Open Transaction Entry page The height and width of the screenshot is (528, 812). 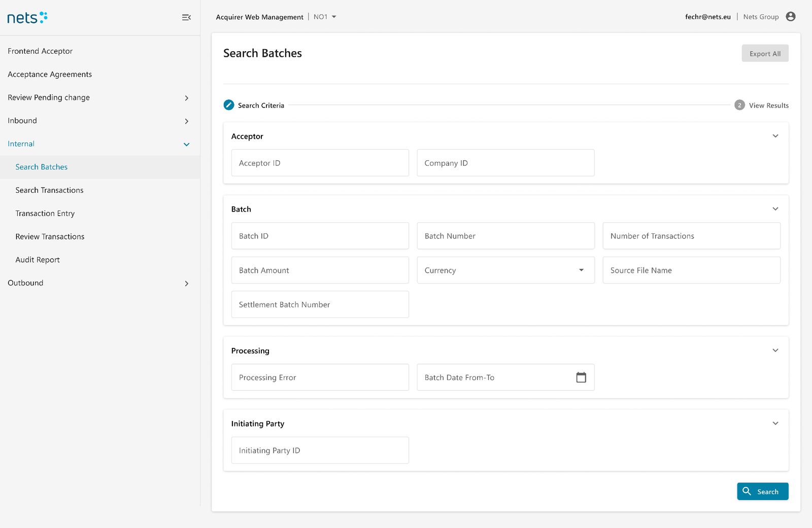tap(45, 214)
